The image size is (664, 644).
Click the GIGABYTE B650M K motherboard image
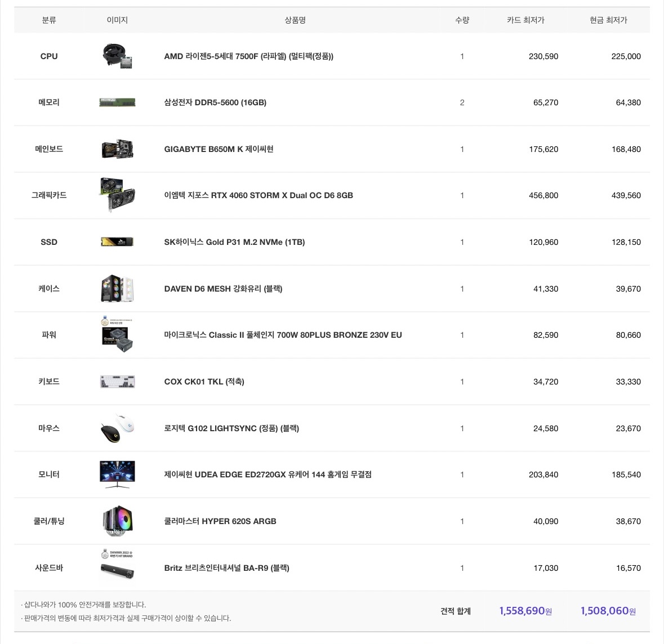[117, 149]
